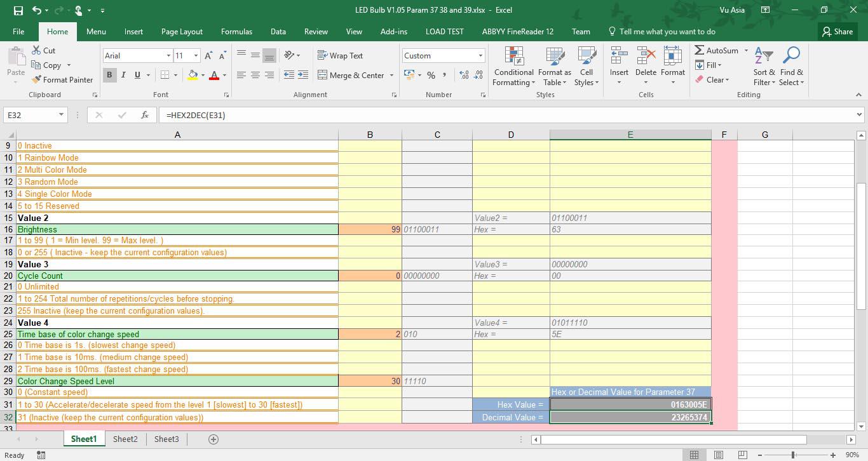Toggle Bold formatting
This screenshot has width=868, height=461.
[109, 75]
